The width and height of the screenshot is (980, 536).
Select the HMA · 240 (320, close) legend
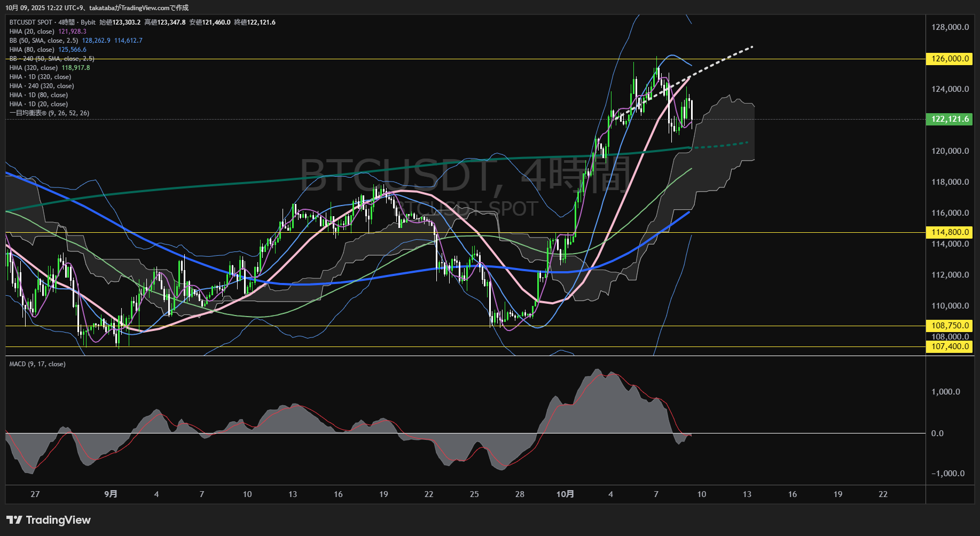(42, 86)
